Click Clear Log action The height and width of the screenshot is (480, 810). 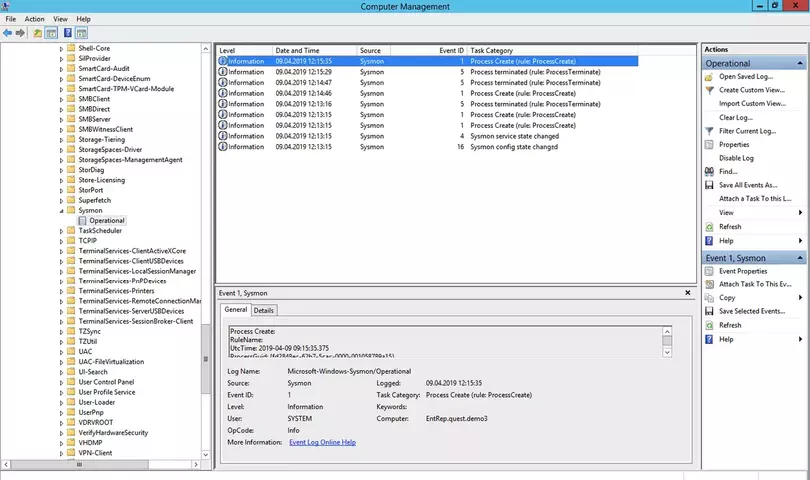click(736, 117)
